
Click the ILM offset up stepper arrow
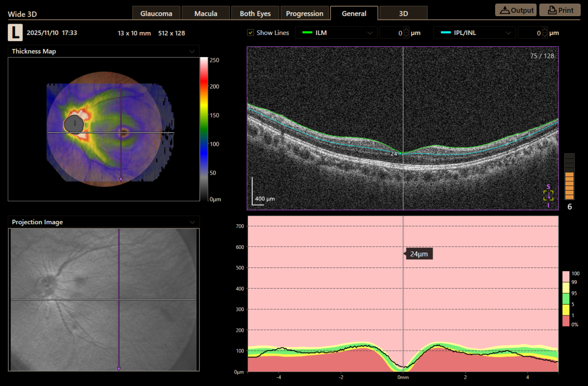(x=407, y=29)
